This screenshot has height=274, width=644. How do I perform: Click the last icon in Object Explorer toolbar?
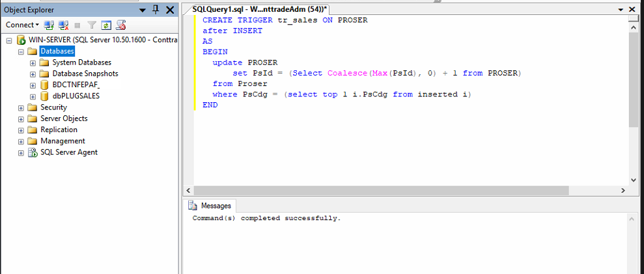coord(120,25)
